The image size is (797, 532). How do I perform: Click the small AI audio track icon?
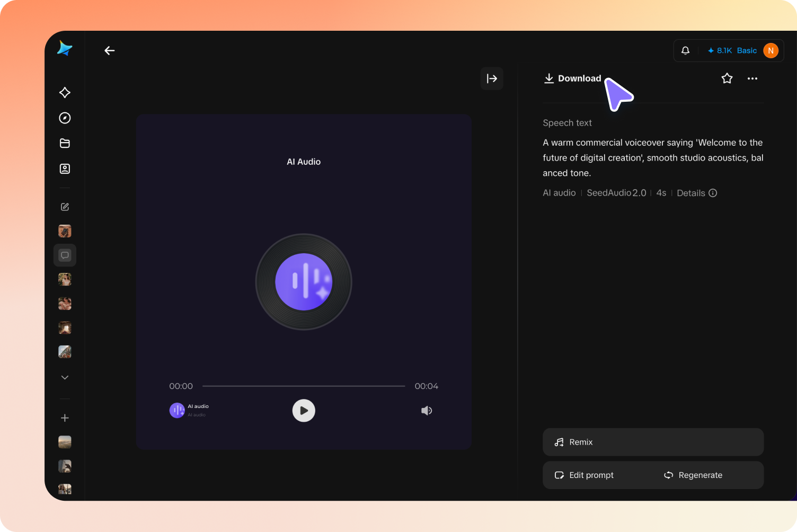(x=177, y=410)
